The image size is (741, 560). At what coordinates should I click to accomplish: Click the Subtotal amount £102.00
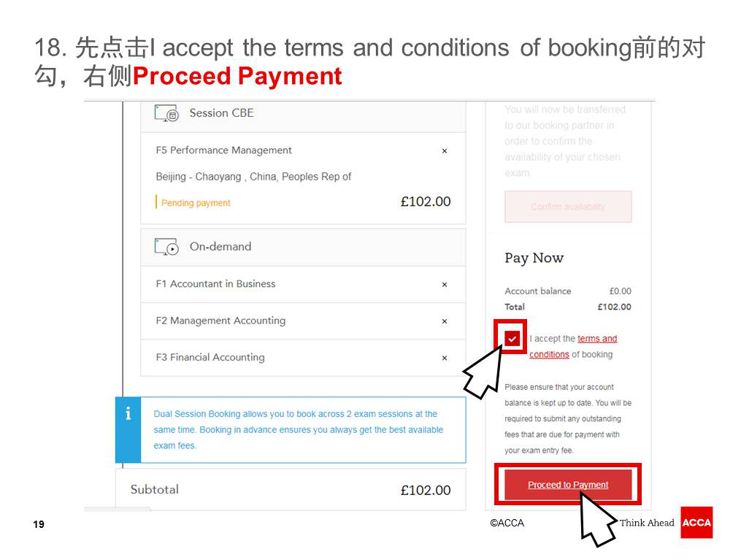click(426, 491)
